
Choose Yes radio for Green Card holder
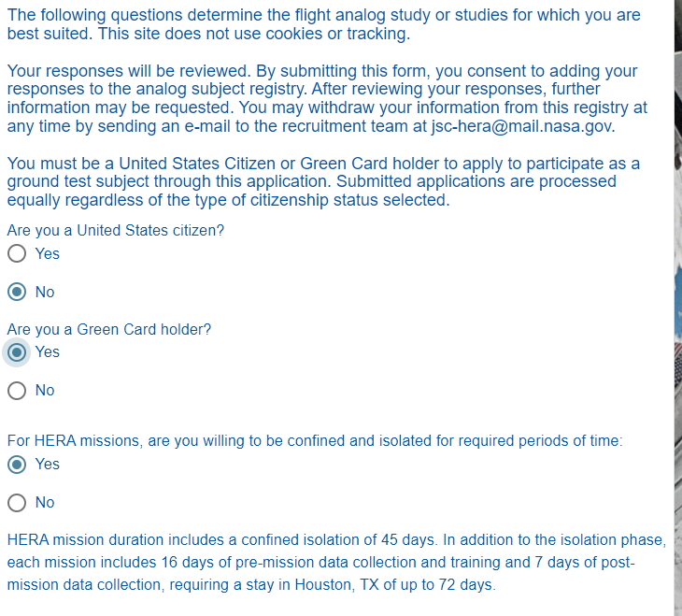tap(16, 352)
